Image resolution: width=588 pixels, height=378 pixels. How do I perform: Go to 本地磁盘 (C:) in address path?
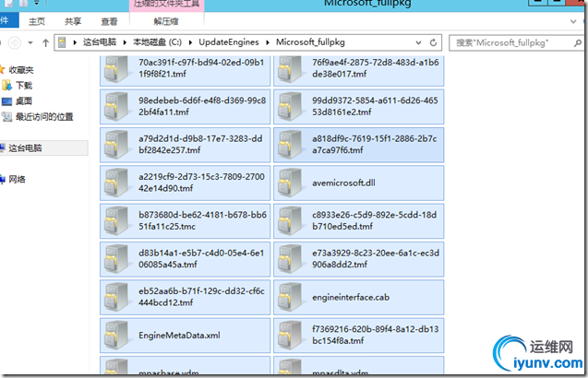[x=157, y=42]
